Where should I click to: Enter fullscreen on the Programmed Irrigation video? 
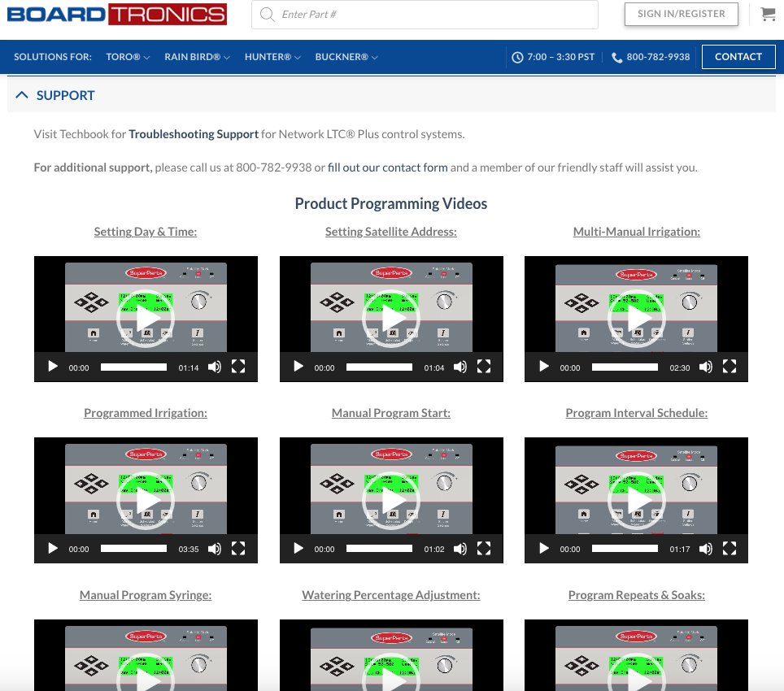pos(238,549)
